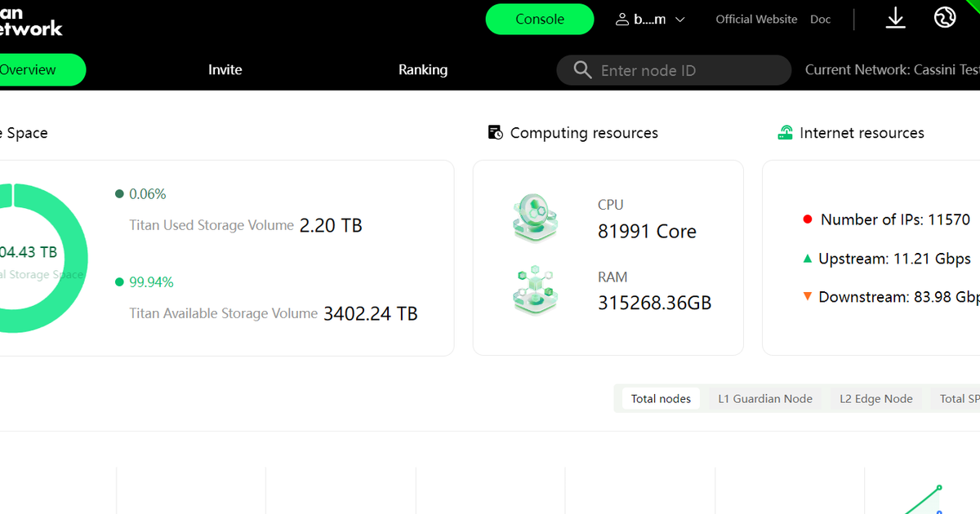Open the Current Network Cassini selector

pos(892,70)
